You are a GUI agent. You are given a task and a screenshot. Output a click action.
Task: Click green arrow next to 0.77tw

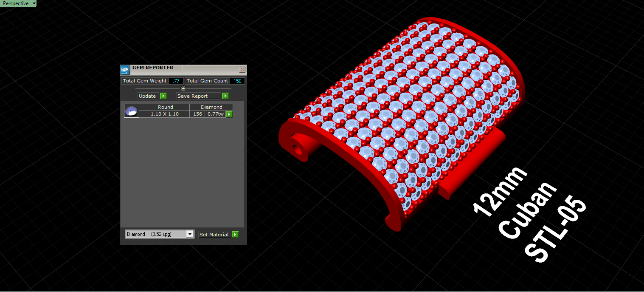[x=229, y=114]
